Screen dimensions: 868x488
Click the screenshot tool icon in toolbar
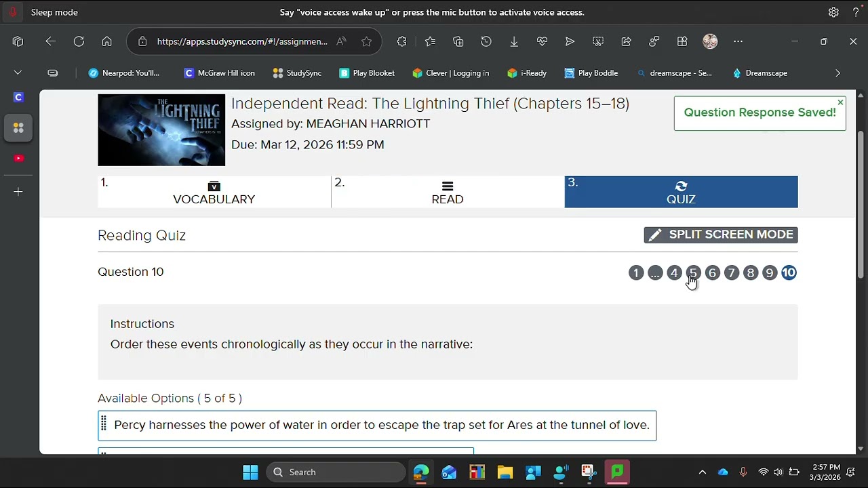tap(598, 41)
